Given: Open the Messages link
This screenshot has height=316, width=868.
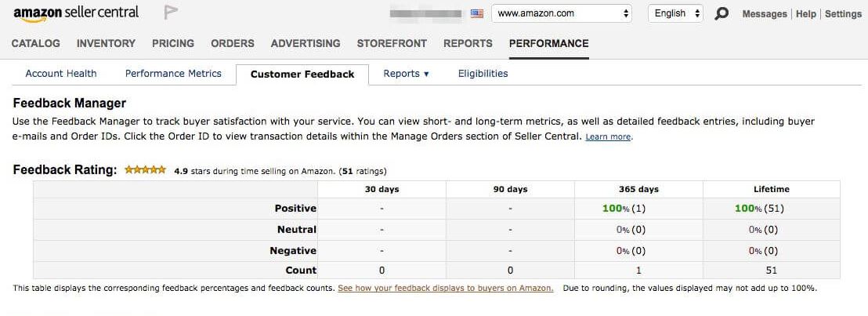Looking at the screenshot, I should click(764, 14).
